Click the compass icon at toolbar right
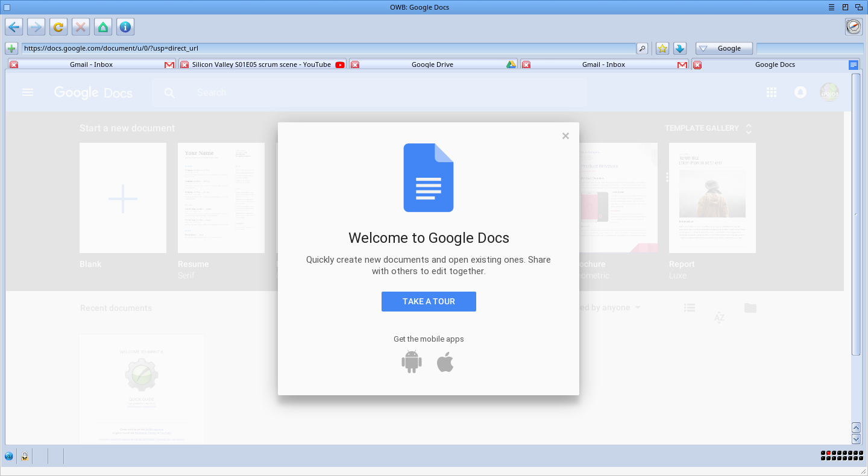The height and width of the screenshot is (476, 868). pyautogui.click(x=854, y=27)
